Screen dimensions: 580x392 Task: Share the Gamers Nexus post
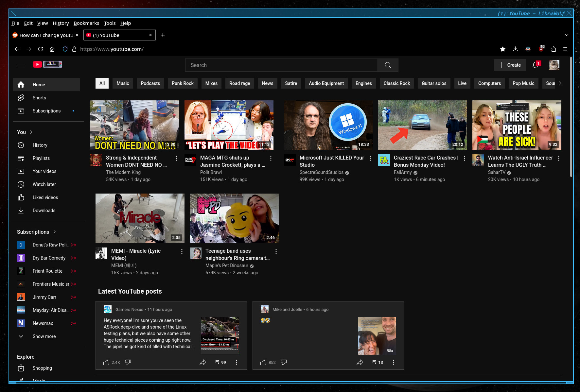(x=203, y=362)
